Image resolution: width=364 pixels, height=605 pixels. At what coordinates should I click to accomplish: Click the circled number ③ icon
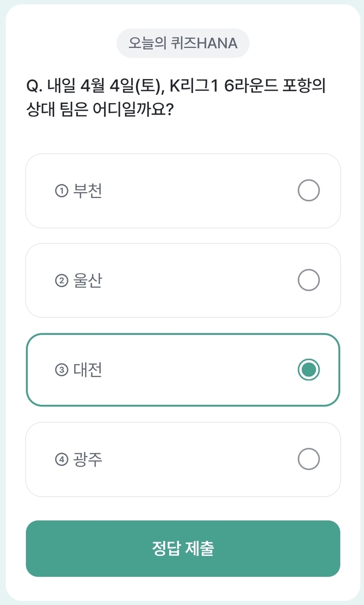point(62,370)
